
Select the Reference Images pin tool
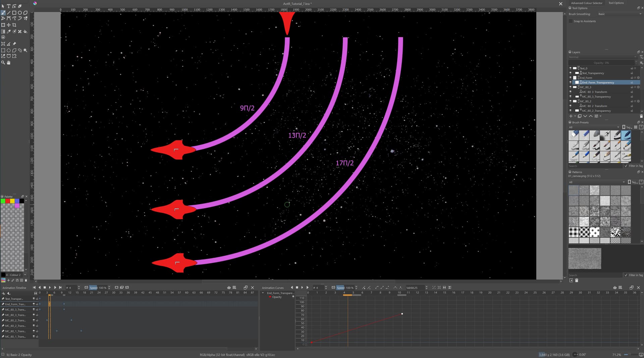pos(14,44)
